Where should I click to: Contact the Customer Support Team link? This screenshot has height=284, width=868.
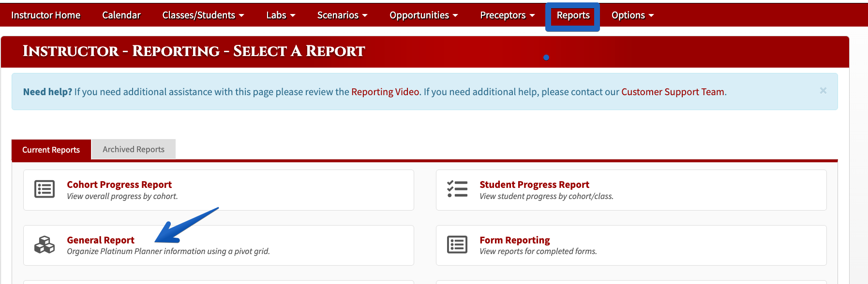click(673, 92)
